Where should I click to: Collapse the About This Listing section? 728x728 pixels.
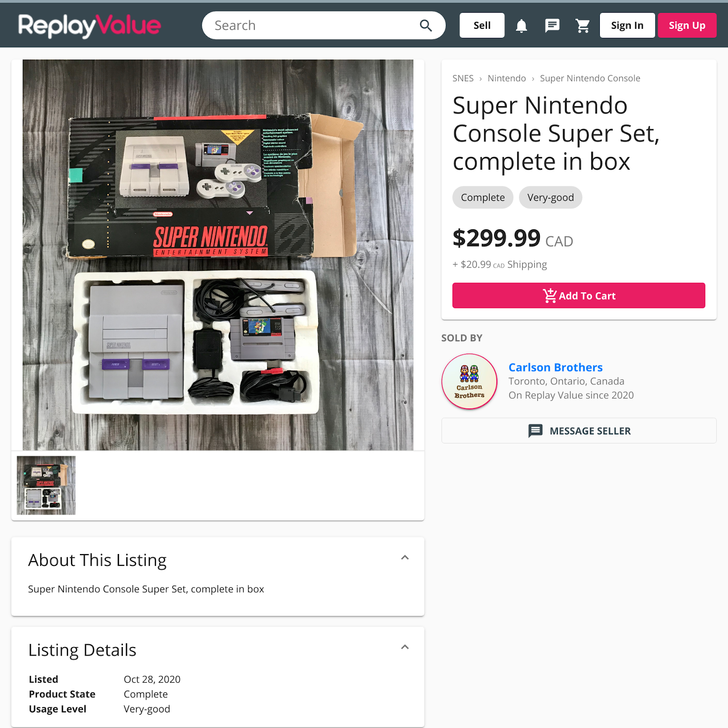(x=405, y=558)
